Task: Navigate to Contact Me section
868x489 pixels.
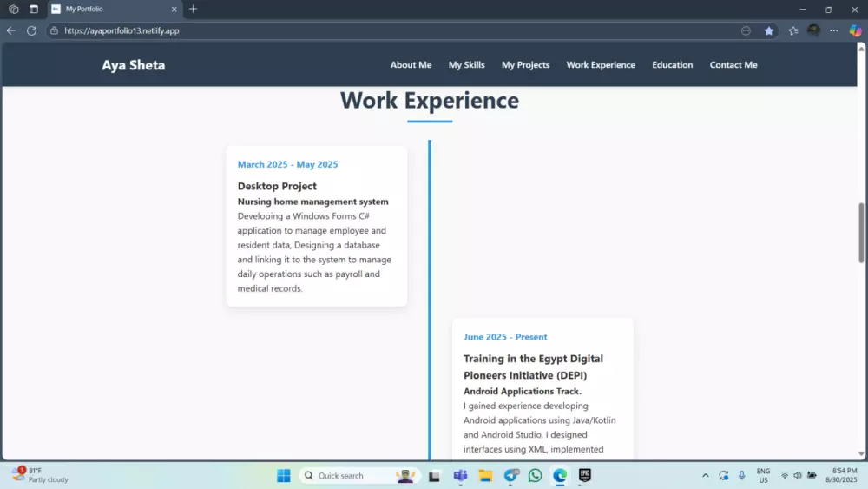Action: (x=733, y=65)
